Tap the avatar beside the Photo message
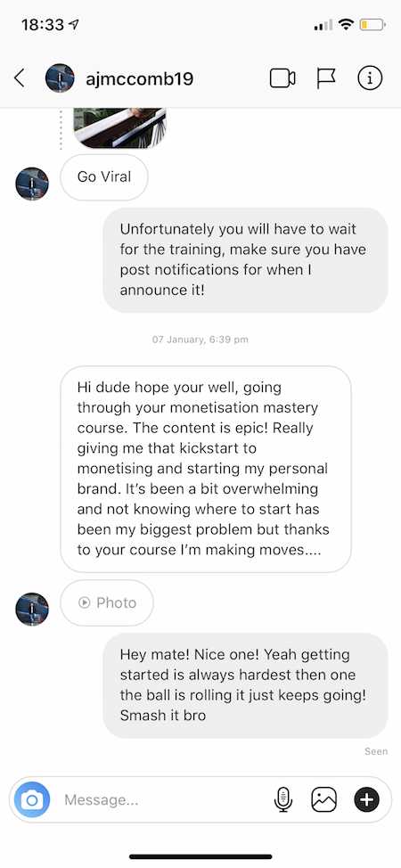The width and height of the screenshot is (401, 868). 32,610
